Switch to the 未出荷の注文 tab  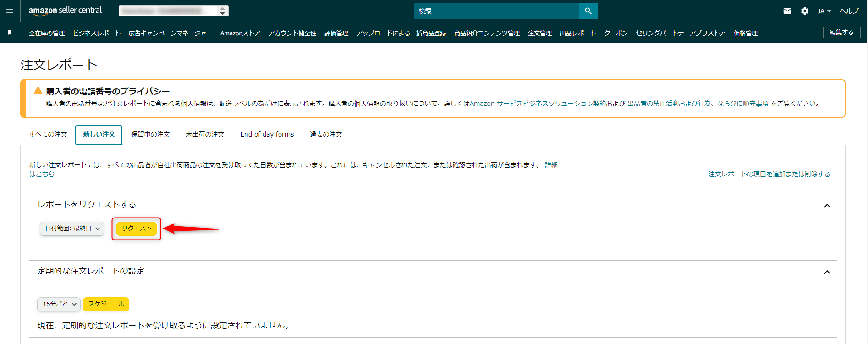205,134
